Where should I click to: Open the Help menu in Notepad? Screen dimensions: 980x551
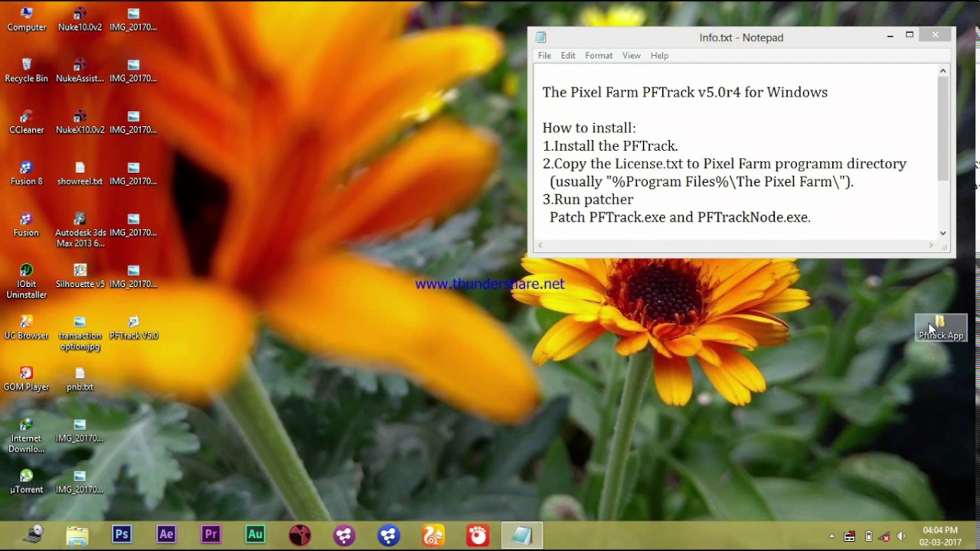(x=659, y=56)
